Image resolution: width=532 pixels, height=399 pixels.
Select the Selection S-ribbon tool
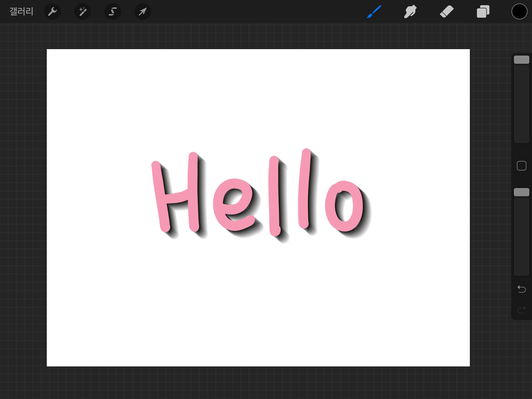click(112, 11)
